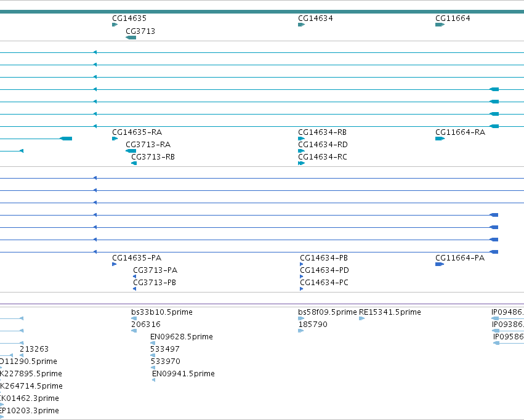Click the teal chromosome arm bar at top
524x420 pixels.
click(x=262, y=12)
